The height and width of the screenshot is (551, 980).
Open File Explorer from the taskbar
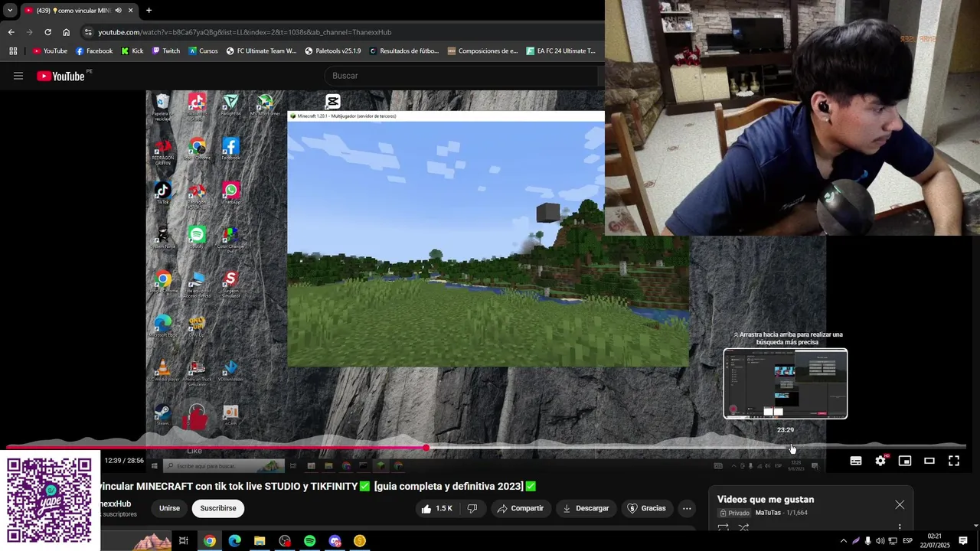click(260, 541)
